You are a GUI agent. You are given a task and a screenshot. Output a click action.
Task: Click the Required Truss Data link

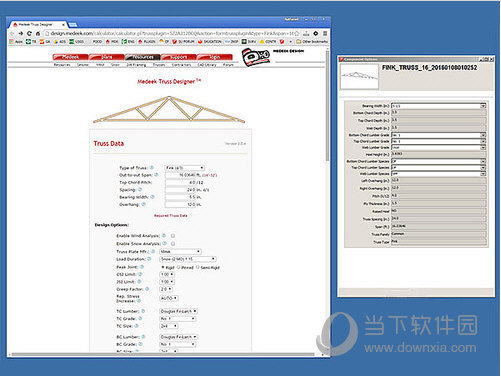pyautogui.click(x=171, y=216)
